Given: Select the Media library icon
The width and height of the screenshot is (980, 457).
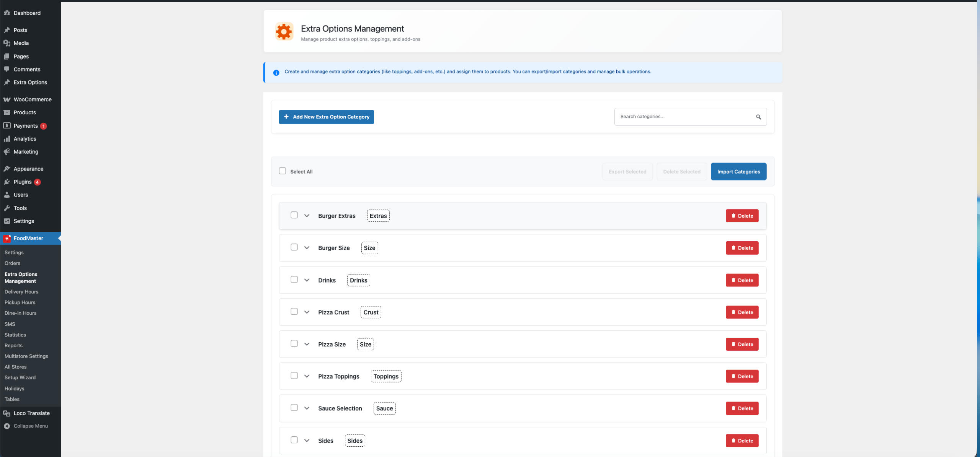Looking at the screenshot, I should coord(7,43).
